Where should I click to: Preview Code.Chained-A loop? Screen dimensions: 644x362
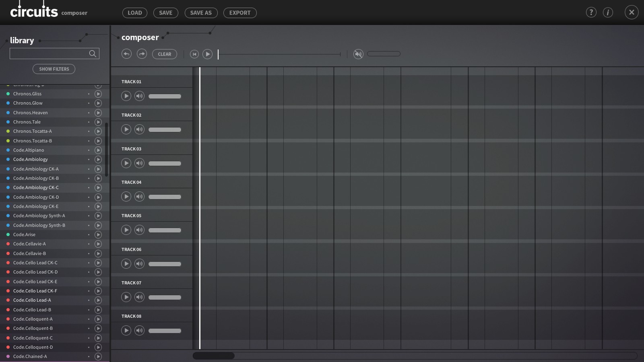[x=98, y=356]
